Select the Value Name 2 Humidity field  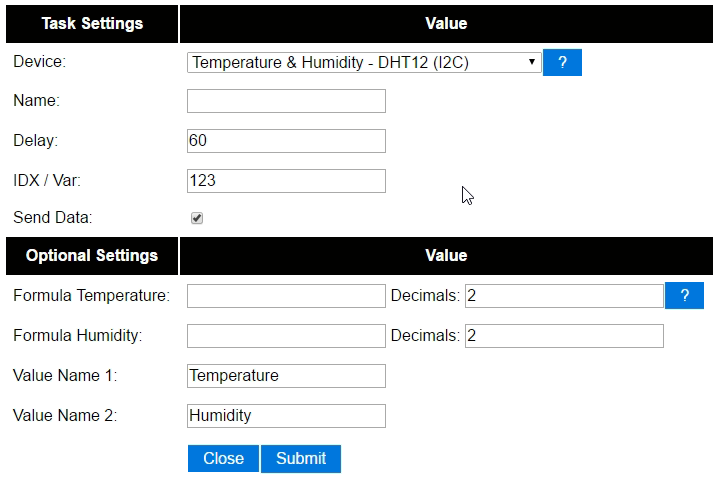[x=286, y=416]
